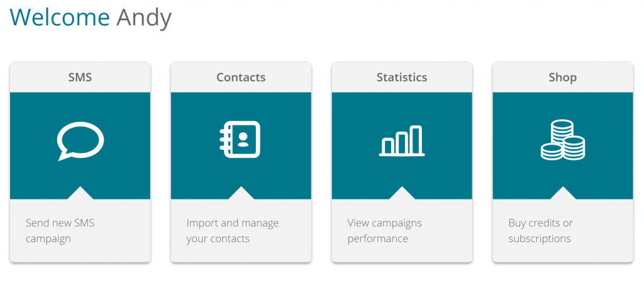This screenshot has height=290, width=644.
Task: Click the white pointer triangle under the Shop icon
Action: (x=563, y=192)
